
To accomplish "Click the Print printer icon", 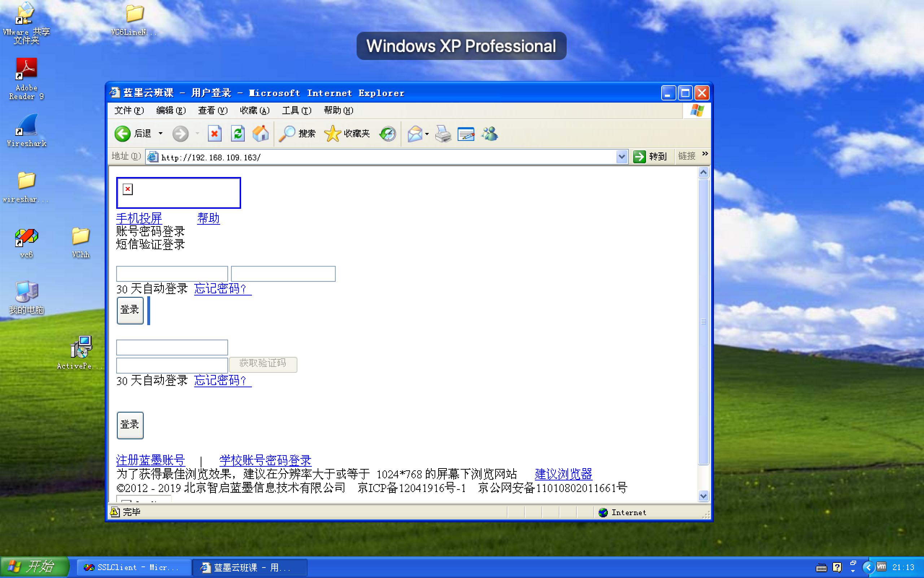I will [x=443, y=133].
